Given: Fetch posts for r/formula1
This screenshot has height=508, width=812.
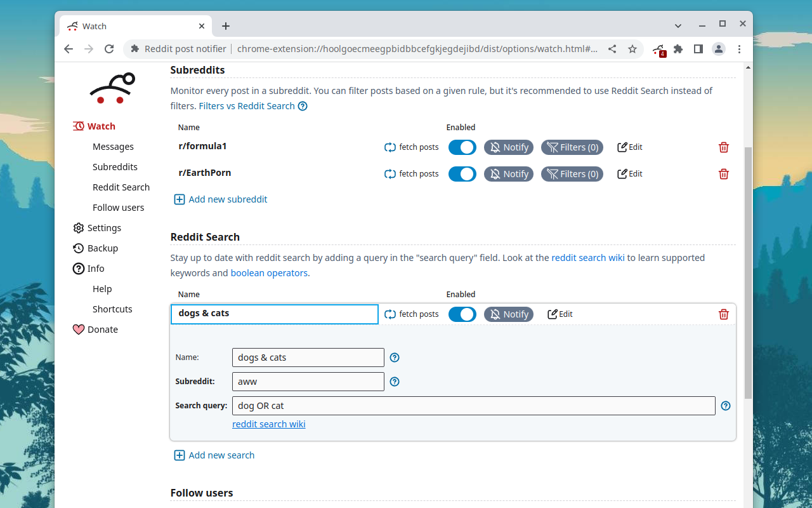Looking at the screenshot, I should 412,147.
